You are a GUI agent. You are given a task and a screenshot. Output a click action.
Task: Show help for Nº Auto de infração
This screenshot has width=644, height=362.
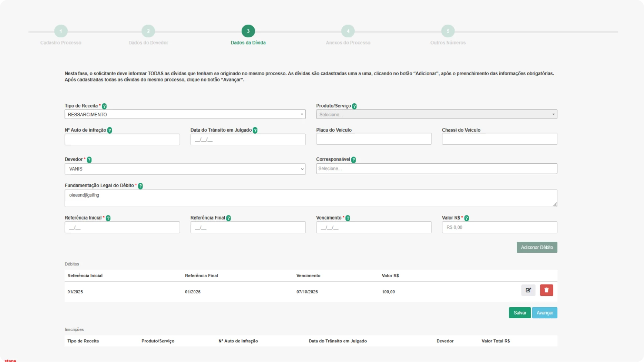(110, 130)
